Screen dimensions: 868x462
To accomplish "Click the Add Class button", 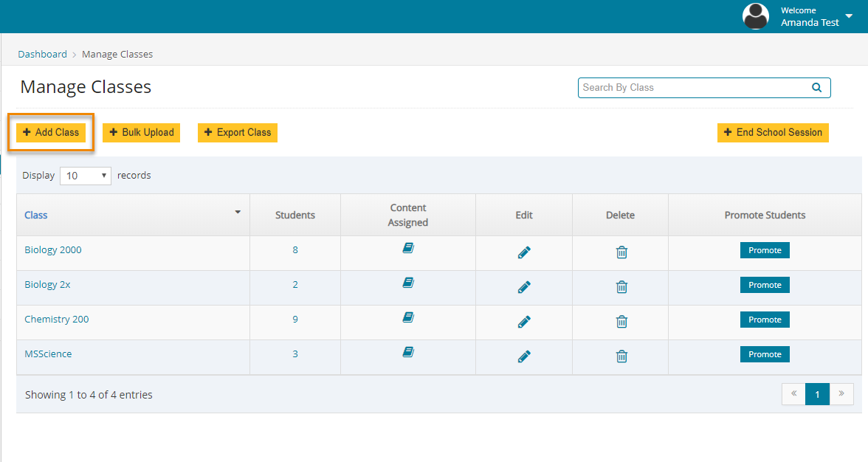I will click(51, 133).
